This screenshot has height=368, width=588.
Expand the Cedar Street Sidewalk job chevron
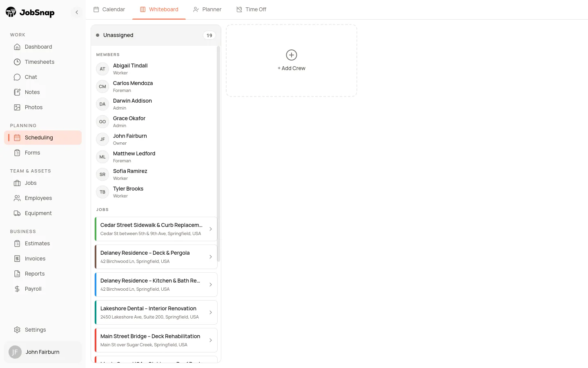pos(211,229)
